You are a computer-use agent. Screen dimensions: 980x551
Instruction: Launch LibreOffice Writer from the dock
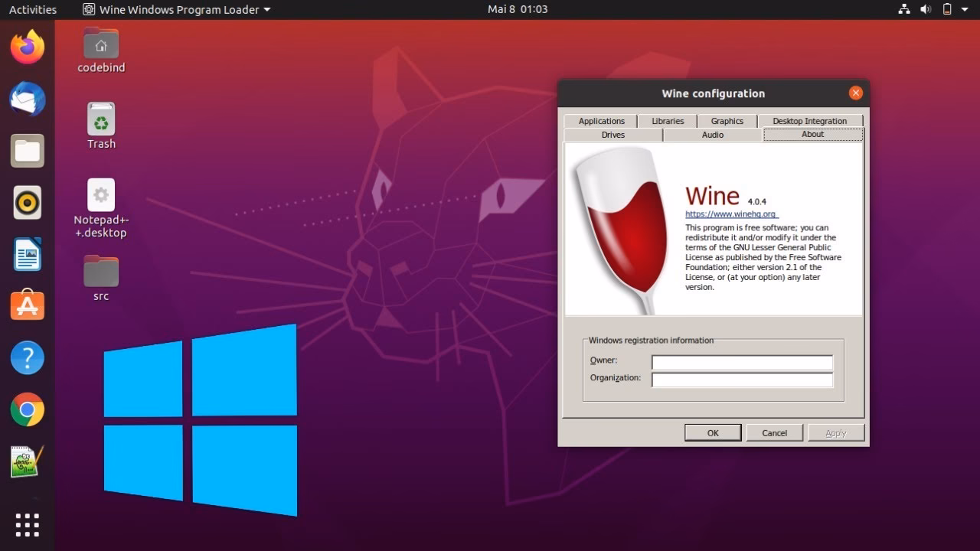28,254
